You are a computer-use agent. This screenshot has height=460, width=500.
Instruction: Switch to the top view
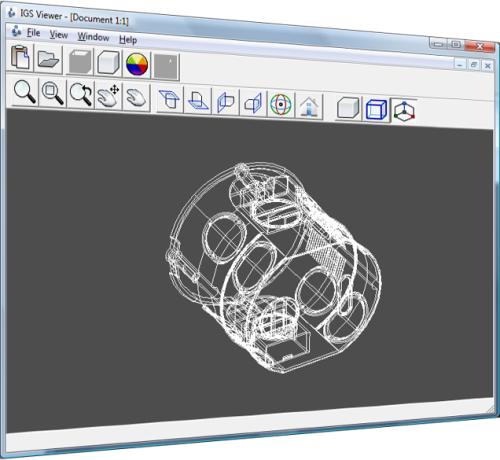click(170, 99)
